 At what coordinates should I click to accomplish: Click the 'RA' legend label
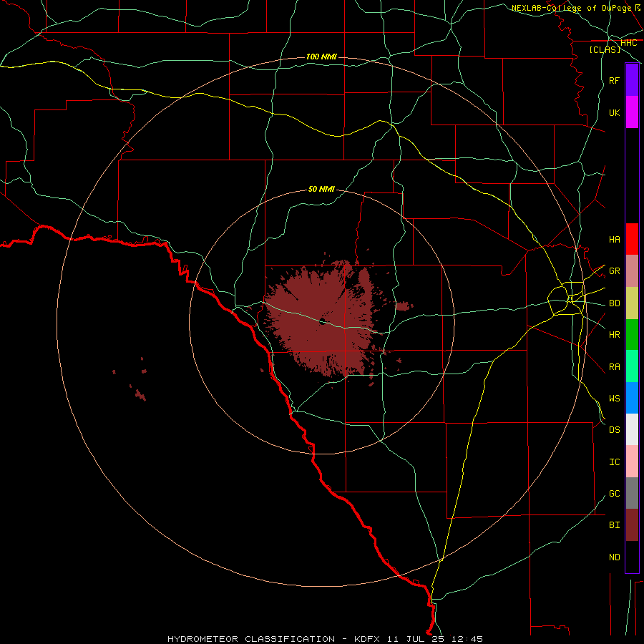coord(614,367)
